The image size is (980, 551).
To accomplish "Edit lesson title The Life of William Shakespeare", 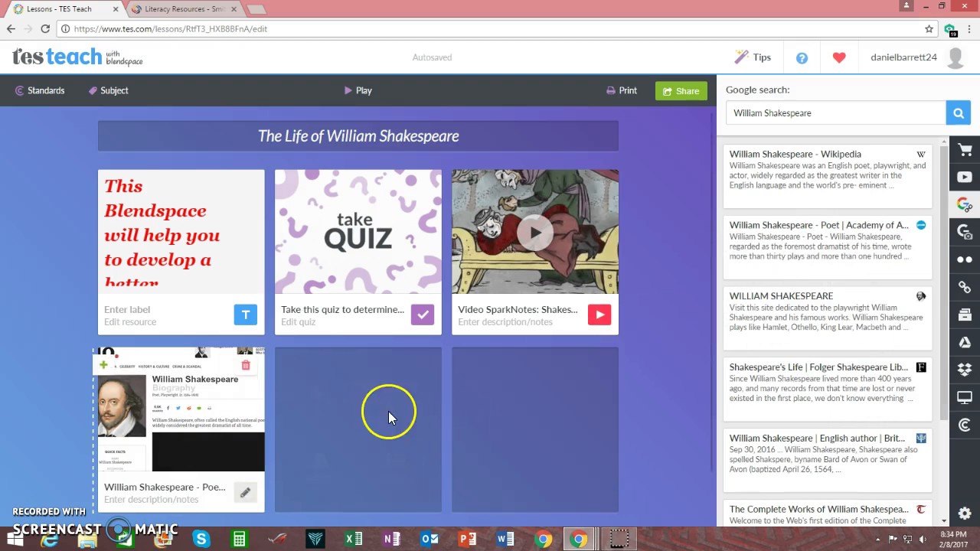I will click(358, 136).
